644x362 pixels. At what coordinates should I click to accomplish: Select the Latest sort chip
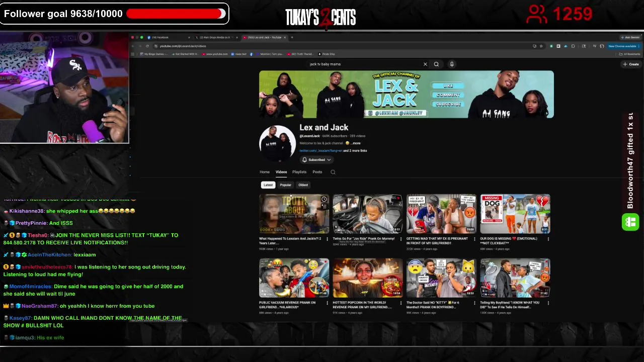[268, 185]
